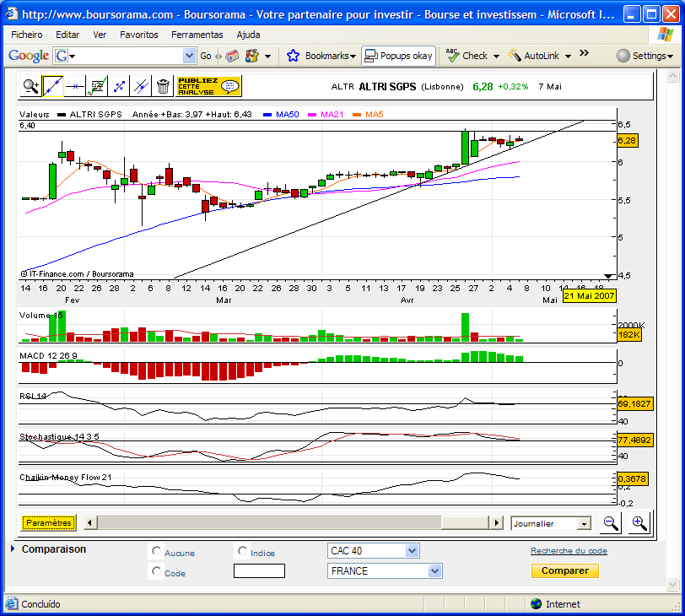Click left arrow of chart time scrollbar

(90, 522)
